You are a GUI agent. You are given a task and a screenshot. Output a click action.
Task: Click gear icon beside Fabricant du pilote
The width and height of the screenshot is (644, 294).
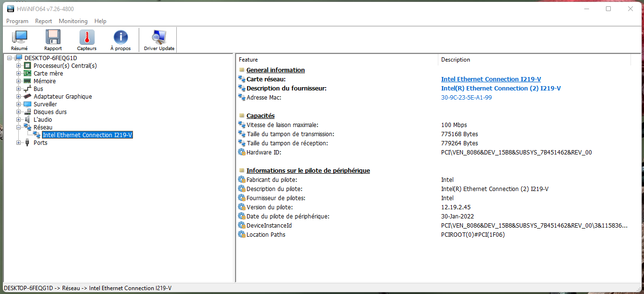tap(242, 179)
